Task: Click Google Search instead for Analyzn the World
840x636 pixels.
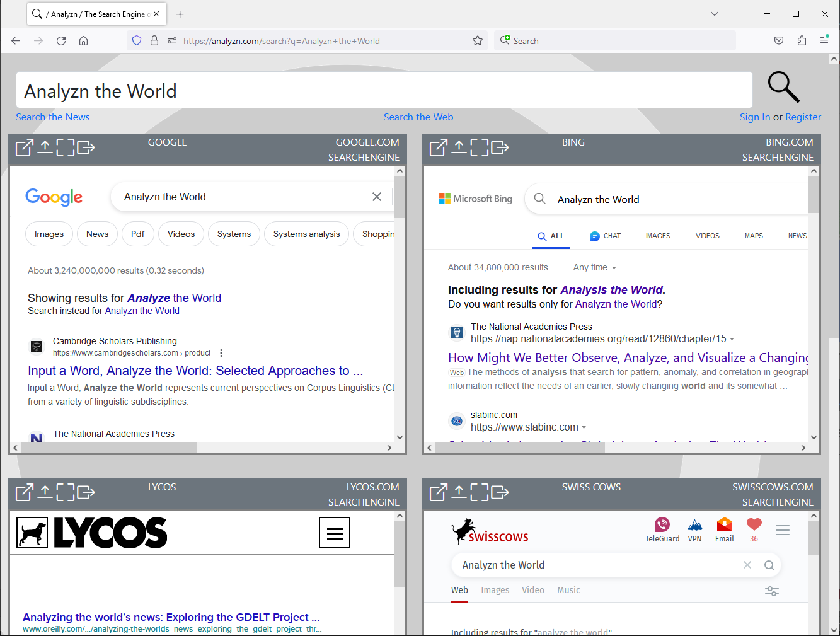Action: tap(142, 311)
